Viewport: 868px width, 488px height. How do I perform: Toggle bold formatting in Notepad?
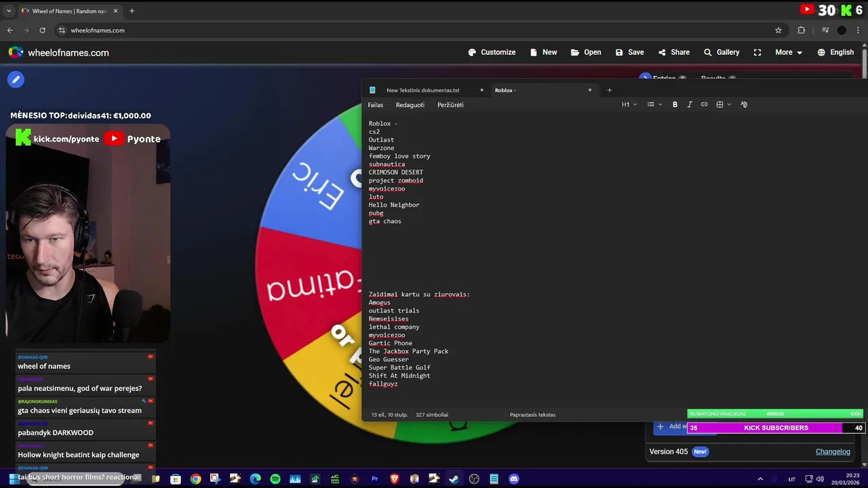click(x=675, y=104)
